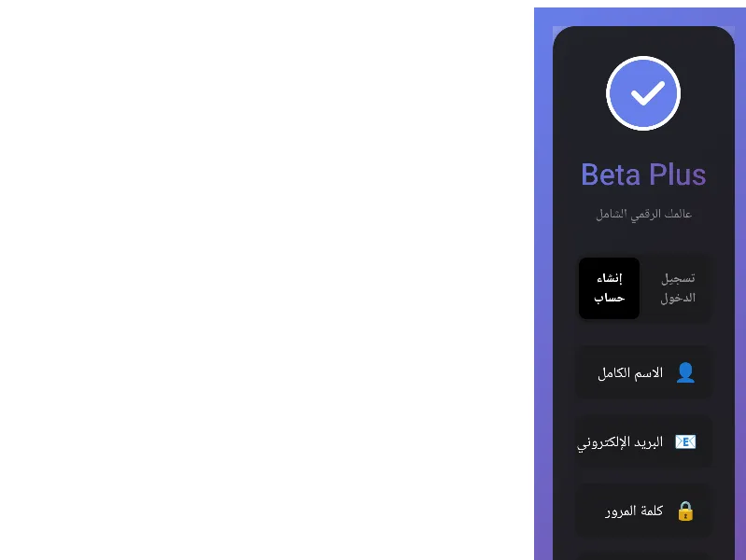This screenshot has width=746, height=560.
Task: Click the partially visible field below password
Action: pyautogui.click(x=643, y=556)
